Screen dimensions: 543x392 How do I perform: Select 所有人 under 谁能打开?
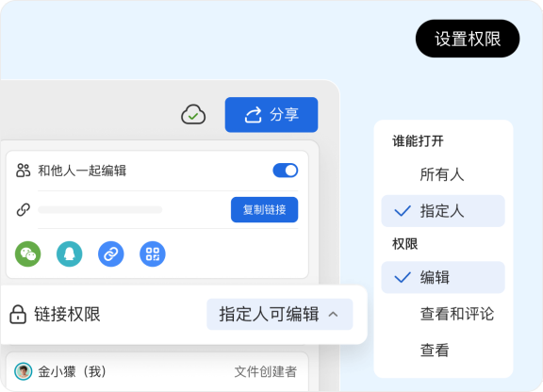pos(443,174)
